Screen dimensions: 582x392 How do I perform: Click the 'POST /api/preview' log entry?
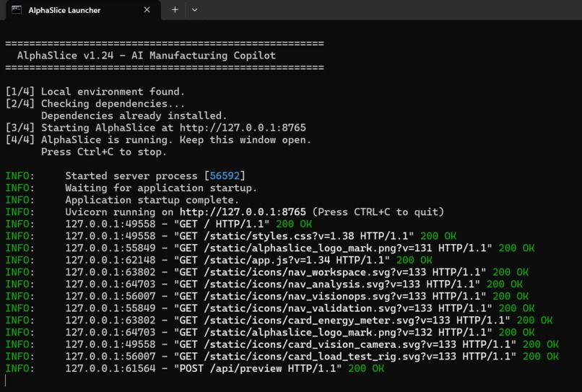(195, 369)
